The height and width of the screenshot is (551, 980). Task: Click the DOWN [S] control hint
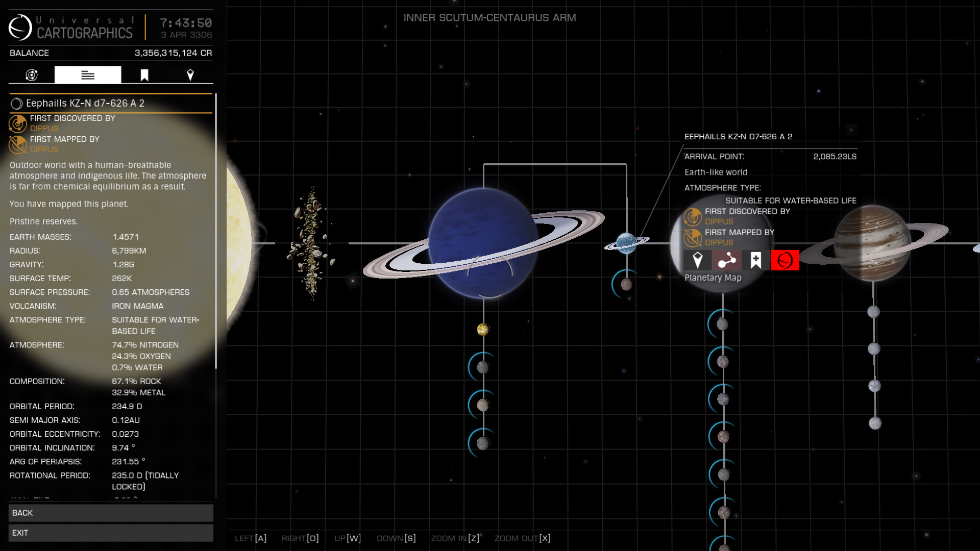396,538
